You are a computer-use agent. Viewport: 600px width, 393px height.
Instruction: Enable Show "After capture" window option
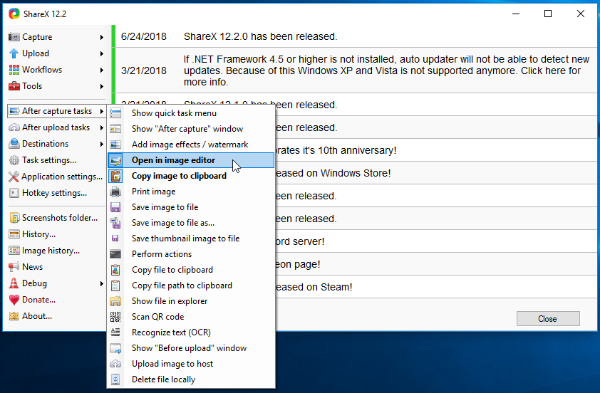pos(191,129)
